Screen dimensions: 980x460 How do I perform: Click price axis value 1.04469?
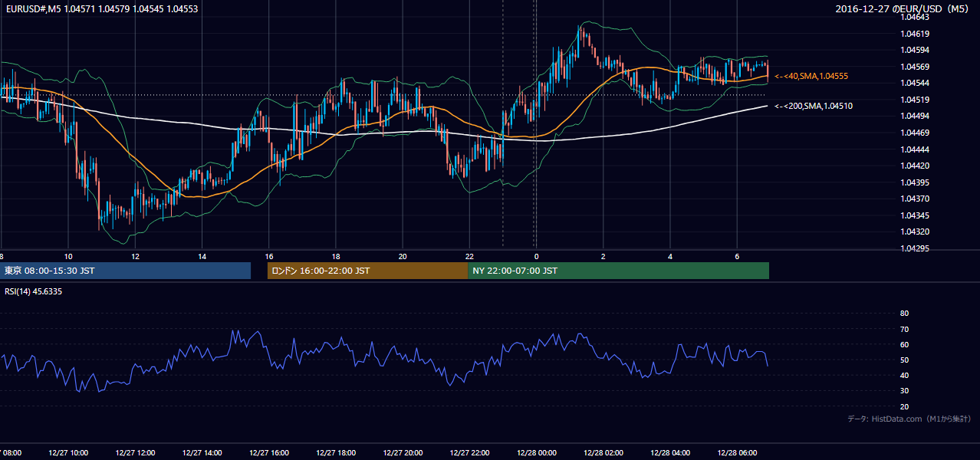coord(916,133)
